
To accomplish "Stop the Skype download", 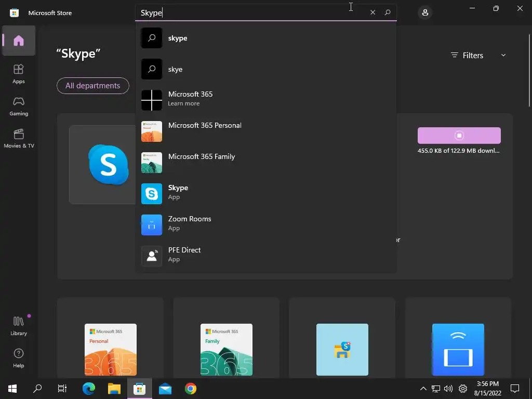I will [x=459, y=136].
